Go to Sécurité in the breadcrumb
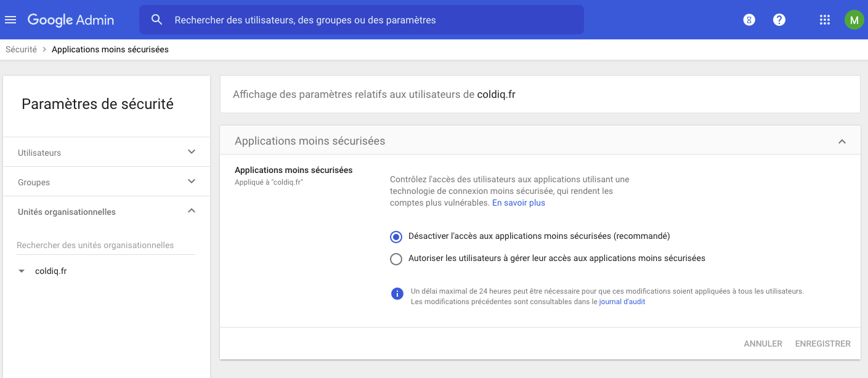Screen dimensions: 868x378 click(x=22, y=49)
